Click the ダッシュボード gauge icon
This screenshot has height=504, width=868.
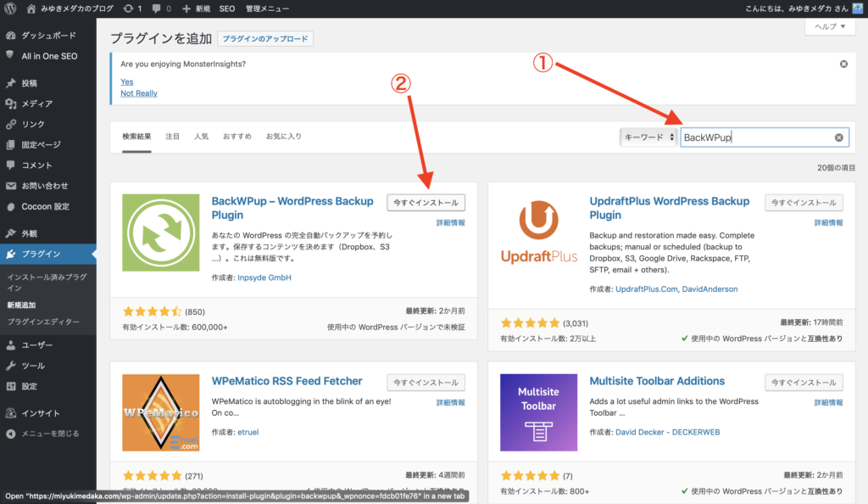pyautogui.click(x=10, y=36)
